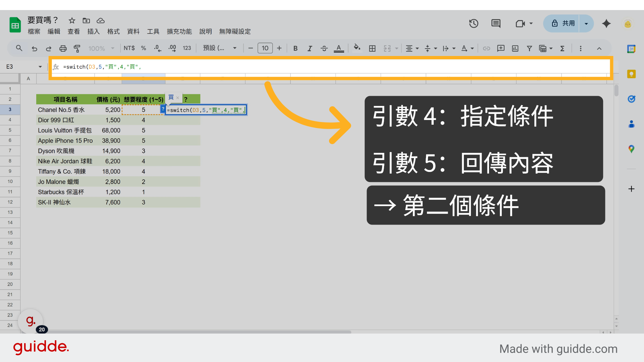Screen dimensions: 644x362
Task: Open the 擴充功能 menu
Action: click(x=179, y=32)
